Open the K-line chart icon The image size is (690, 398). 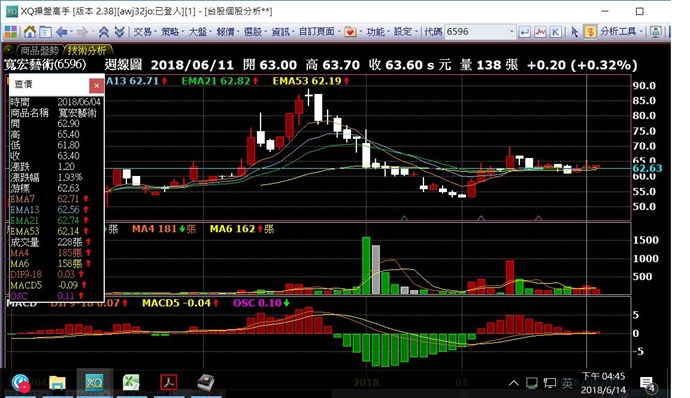point(556,32)
